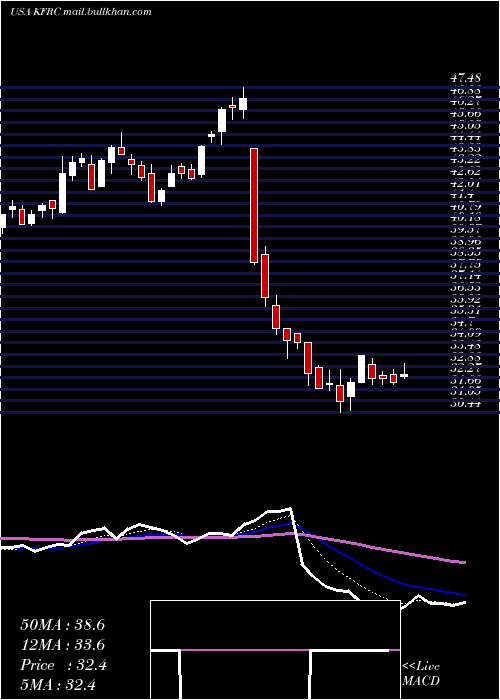Click the 42.62 price axis label
This screenshot has height=700, width=500.
pos(468,172)
